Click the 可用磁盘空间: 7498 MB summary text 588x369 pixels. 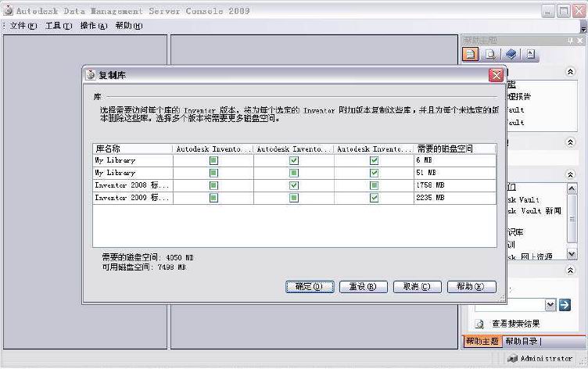pyautogui.click(x=144, y=267)
